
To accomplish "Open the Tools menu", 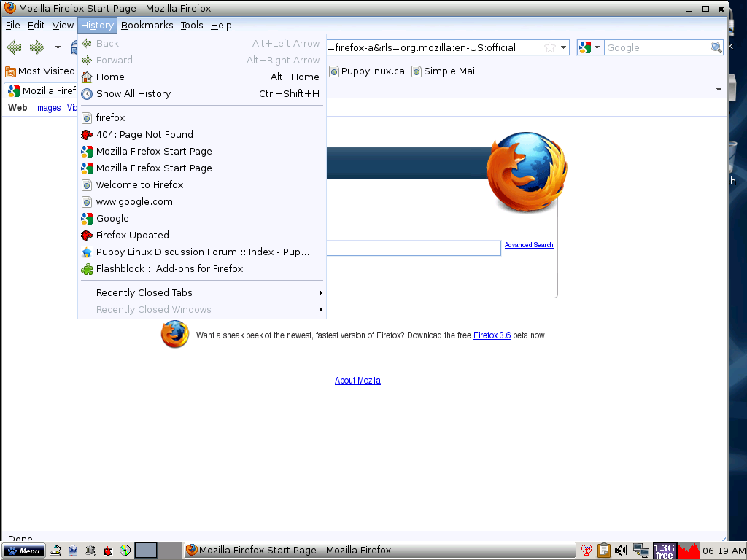I will point(192,25).
